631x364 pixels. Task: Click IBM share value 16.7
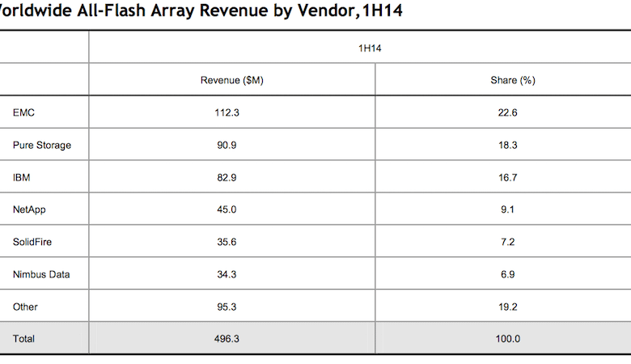click(x=507, y=177)
